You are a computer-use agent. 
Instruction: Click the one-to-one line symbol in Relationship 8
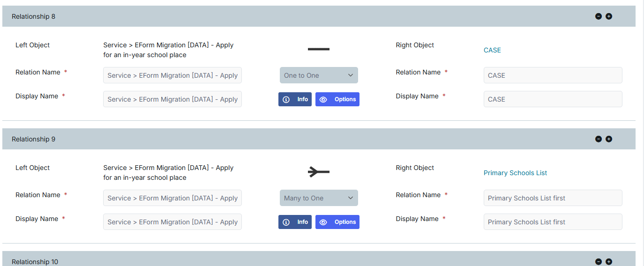click(319, 49)
